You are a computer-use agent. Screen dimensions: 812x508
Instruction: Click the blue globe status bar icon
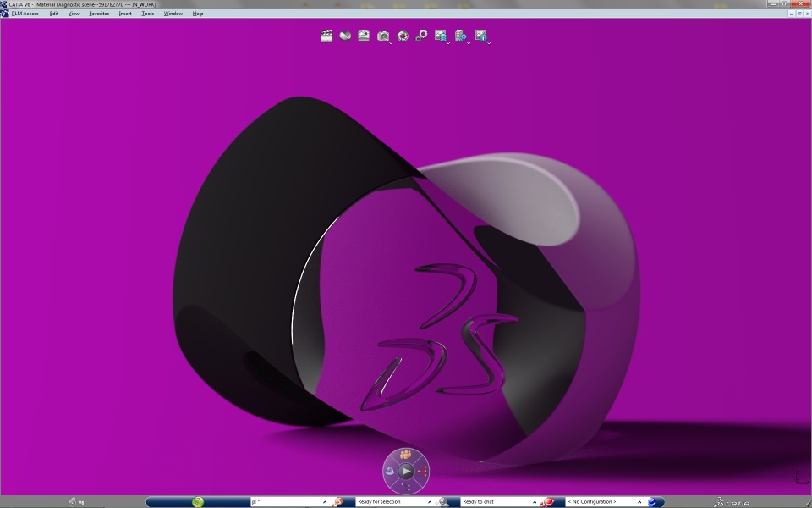(652, 502)
